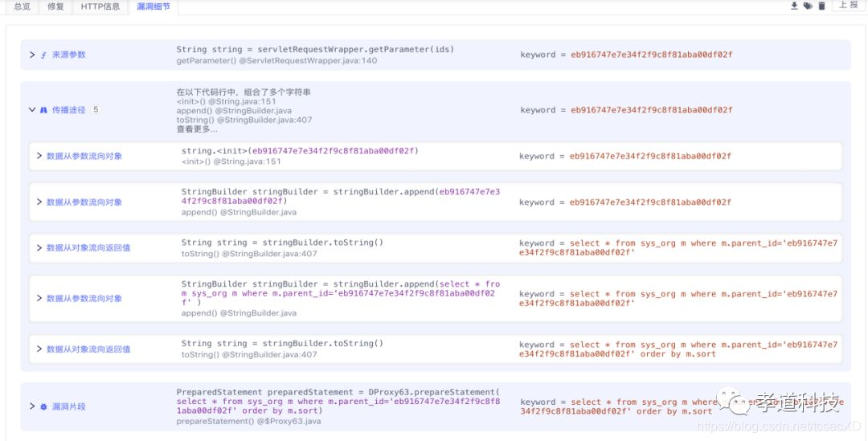Switch to the 修复 tab

pos(55,6)
